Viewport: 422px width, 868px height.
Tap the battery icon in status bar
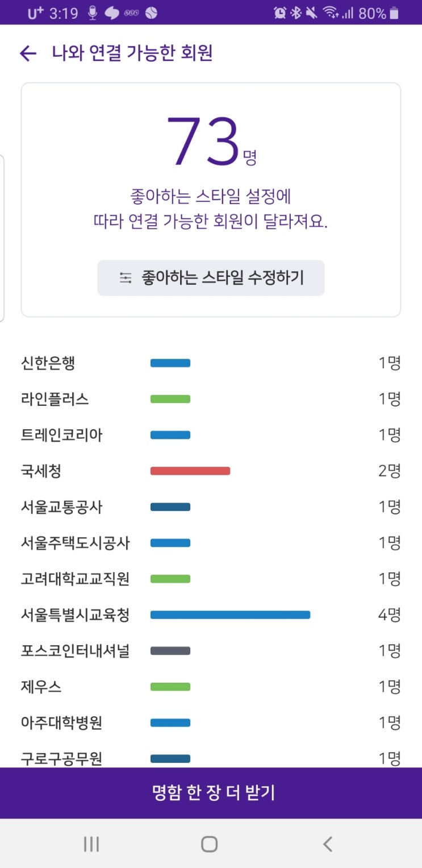[394, 13]
